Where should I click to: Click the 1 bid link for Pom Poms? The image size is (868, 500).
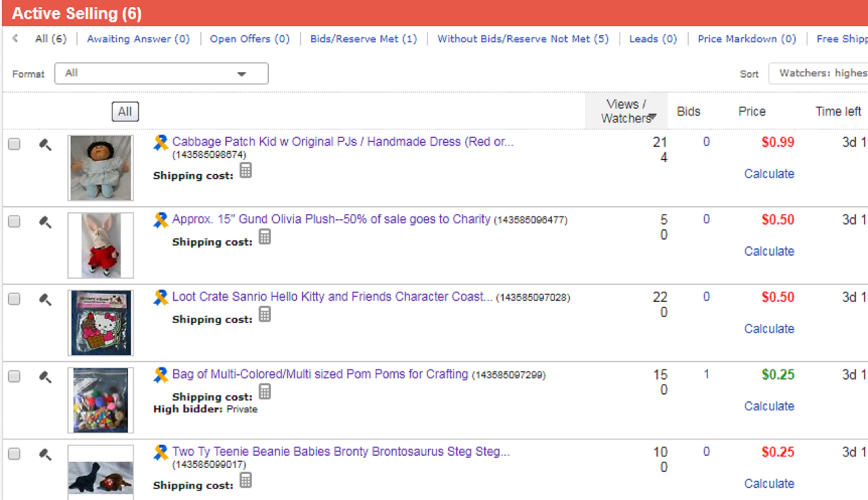click(706, 374)
